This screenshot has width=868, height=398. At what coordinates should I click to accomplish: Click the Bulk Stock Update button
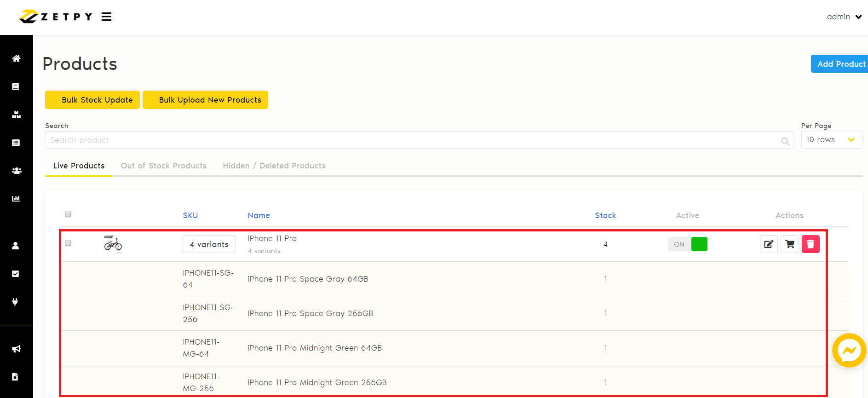click(x=92, y=100)
